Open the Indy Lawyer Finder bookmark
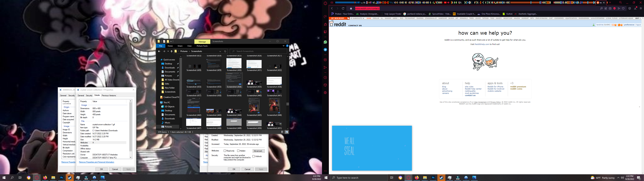 391,14
